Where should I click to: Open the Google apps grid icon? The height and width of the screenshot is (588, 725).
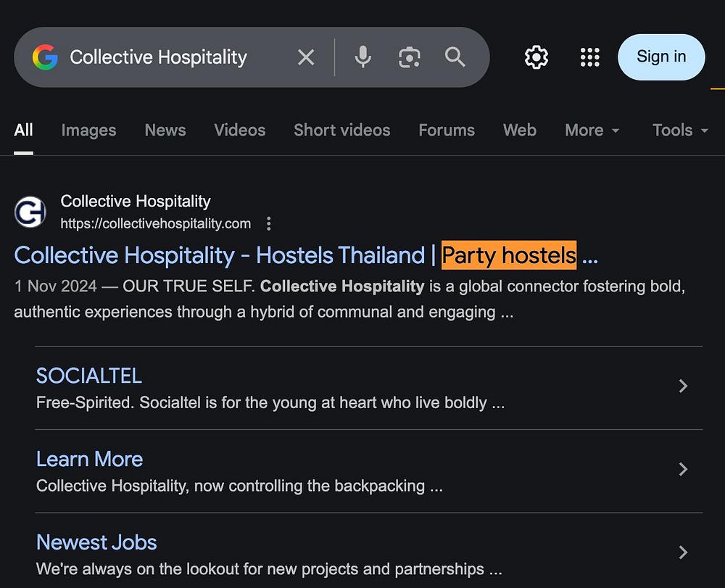(x=590, y=57)
